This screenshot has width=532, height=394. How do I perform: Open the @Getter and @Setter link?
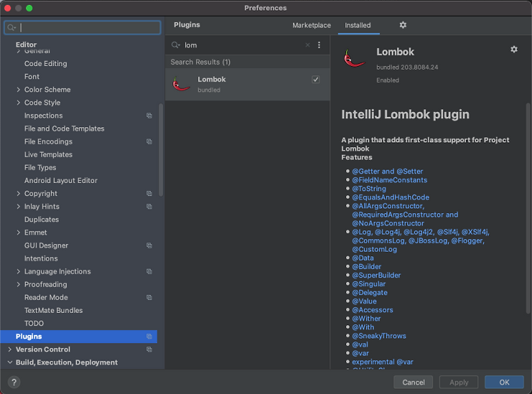point(387,171)
